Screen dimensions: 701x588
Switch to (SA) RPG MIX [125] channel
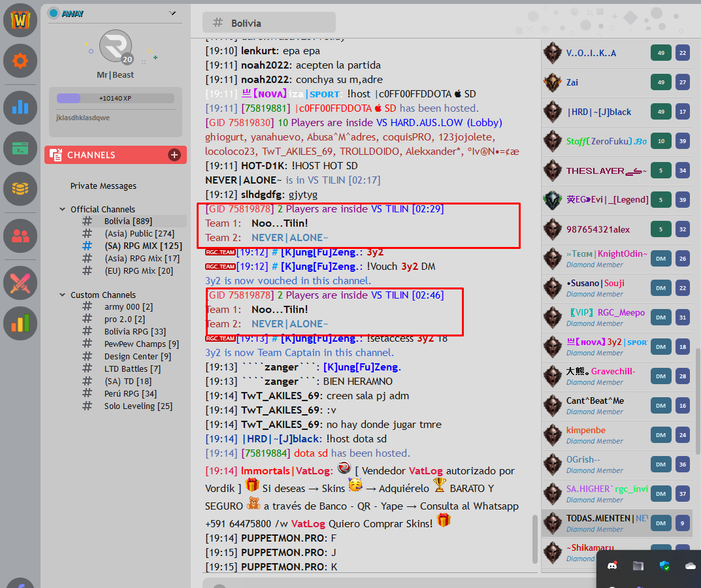(x=143, y=246)
